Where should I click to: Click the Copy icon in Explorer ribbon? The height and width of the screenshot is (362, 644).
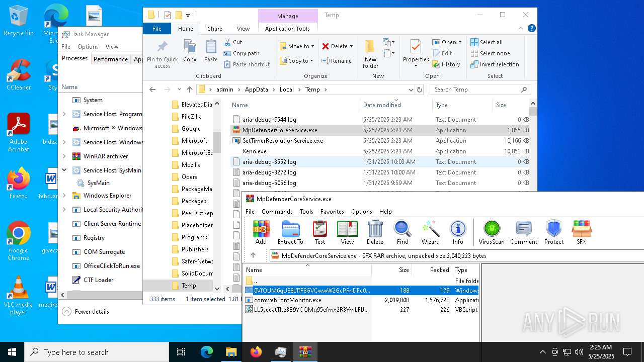click(190, 51)
